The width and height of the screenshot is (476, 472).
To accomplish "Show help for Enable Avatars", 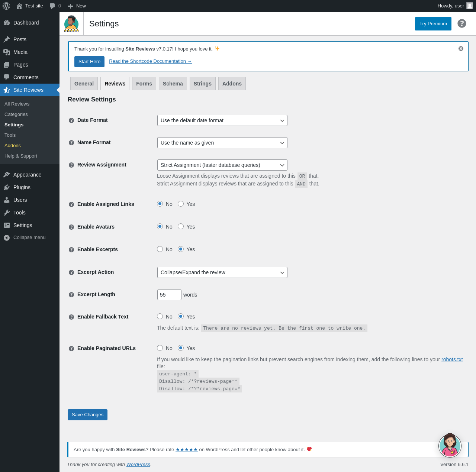I will (x=71, y=227).
